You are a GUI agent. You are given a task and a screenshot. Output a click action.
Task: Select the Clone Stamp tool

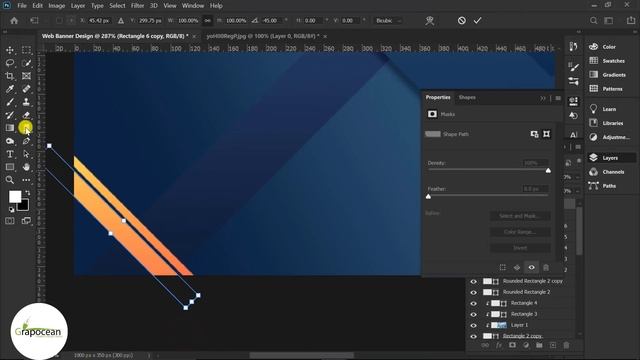(x=26, y=102)
